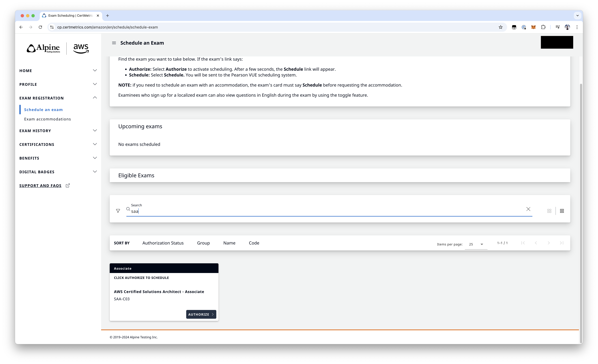Open the media control playlist icon
Viewport: 598px width, 364px height.
[558, 27]
